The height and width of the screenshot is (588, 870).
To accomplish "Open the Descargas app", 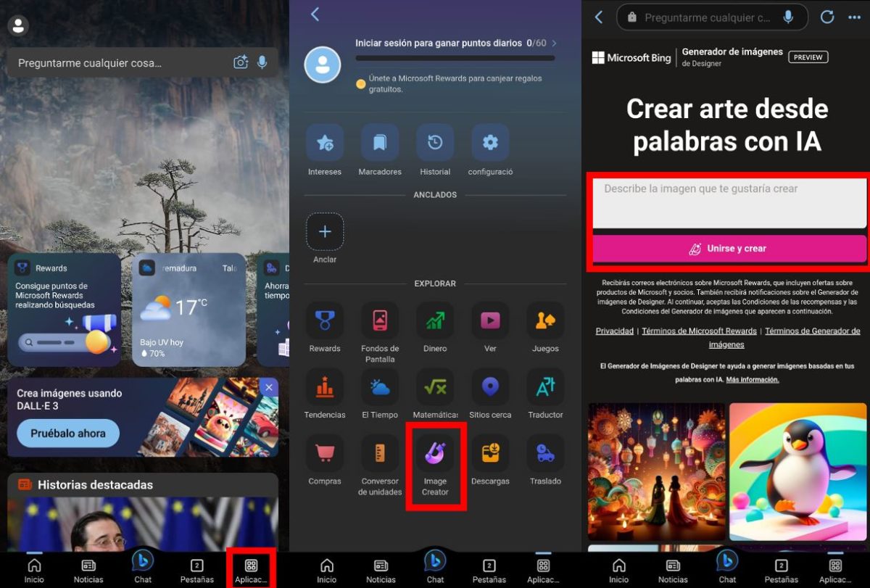I will tap(490, 460).
